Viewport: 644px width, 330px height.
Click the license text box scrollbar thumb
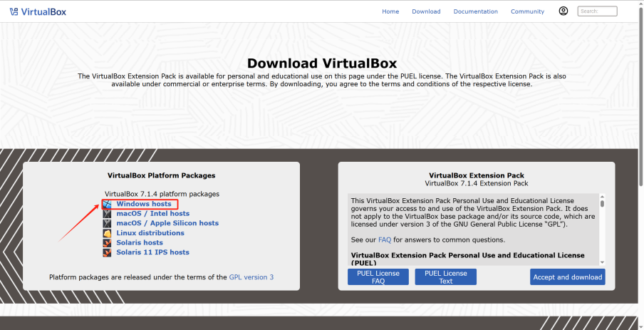[602, 203]
